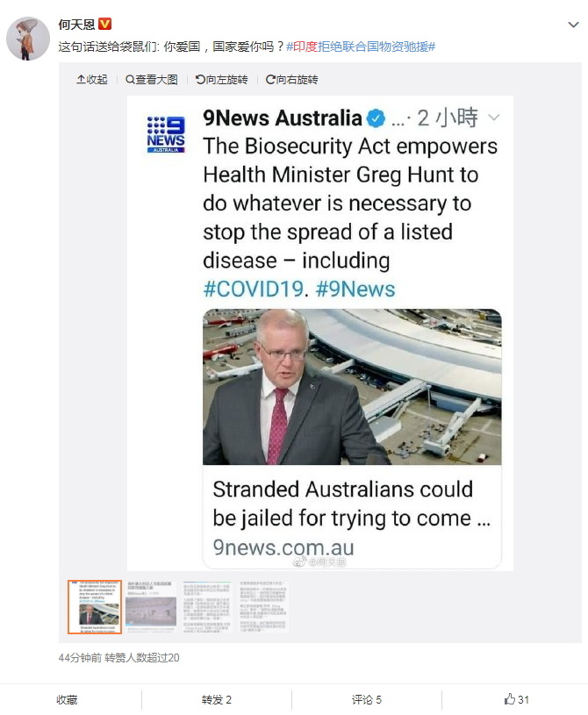Click the tweet's small dropdown chevron

493,118
